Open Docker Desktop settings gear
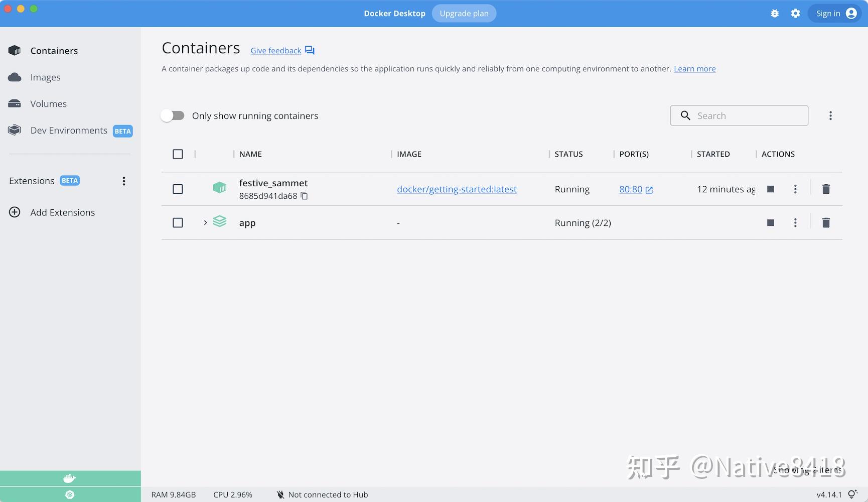Viewport: 868px width, 502px height. [795, 13]
